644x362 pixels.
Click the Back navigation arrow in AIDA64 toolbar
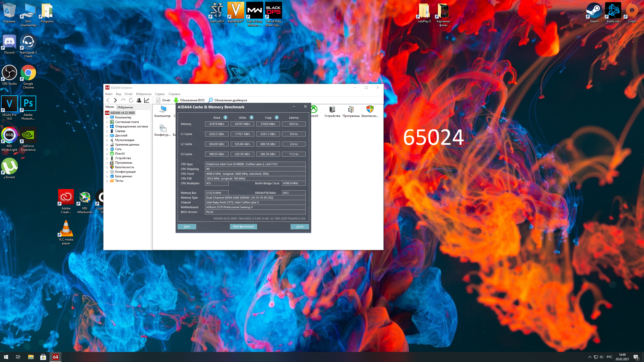tap(108, 100)
